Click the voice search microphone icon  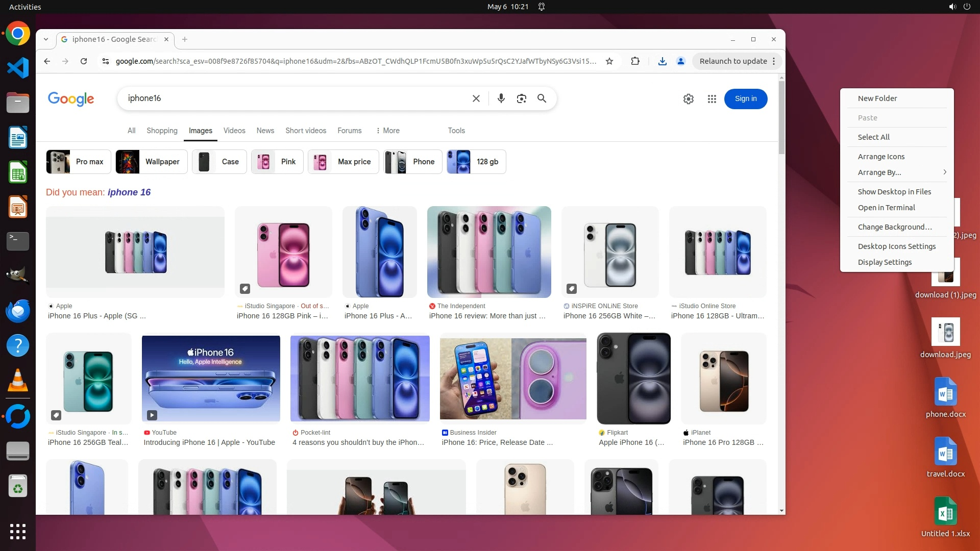(501, 98)
